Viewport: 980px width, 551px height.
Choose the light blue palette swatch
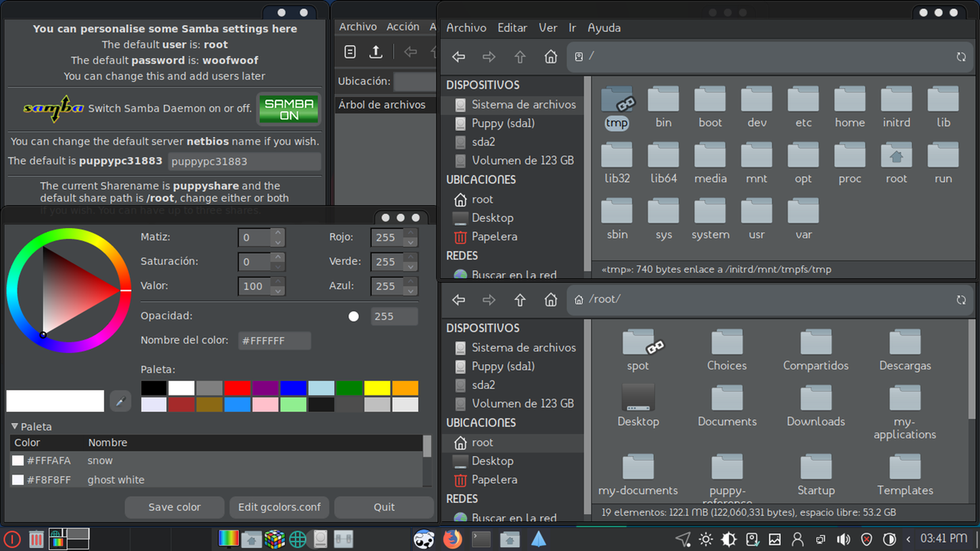(322, 388)
